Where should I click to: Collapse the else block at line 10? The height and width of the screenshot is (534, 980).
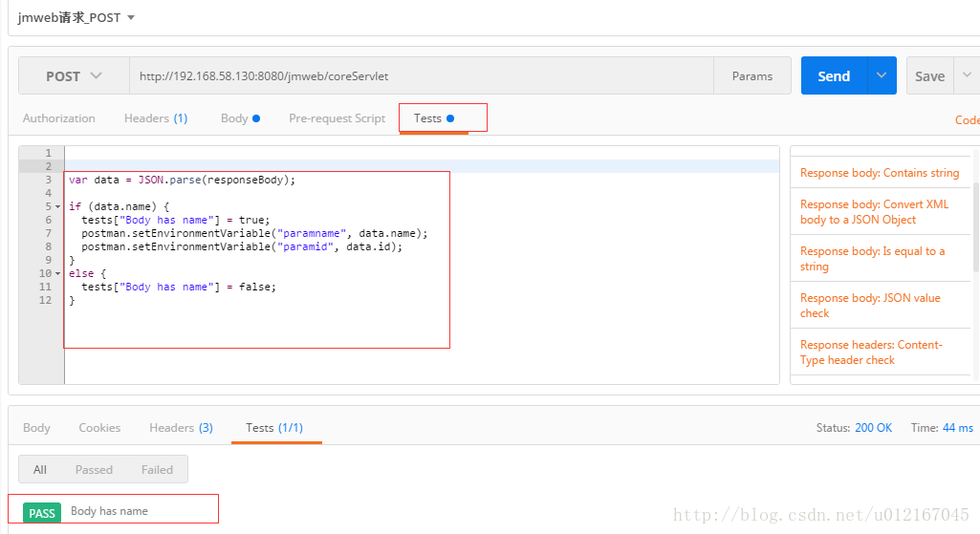[57, 273]
